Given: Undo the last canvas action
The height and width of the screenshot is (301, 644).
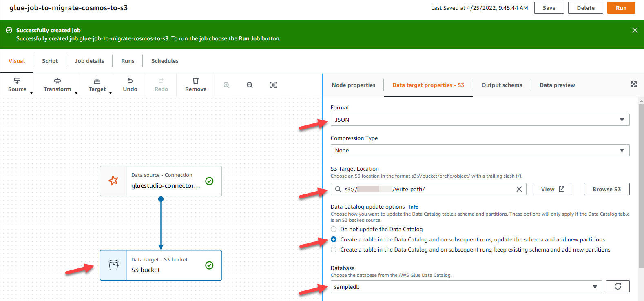Looking at the screenshot, I should click(130, 85).
